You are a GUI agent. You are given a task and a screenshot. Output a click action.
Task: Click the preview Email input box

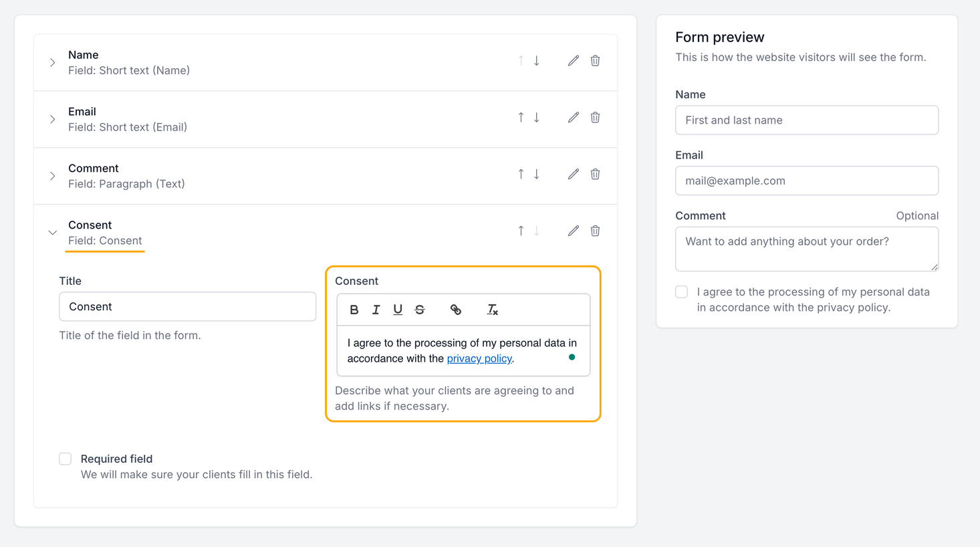(806, 181)
